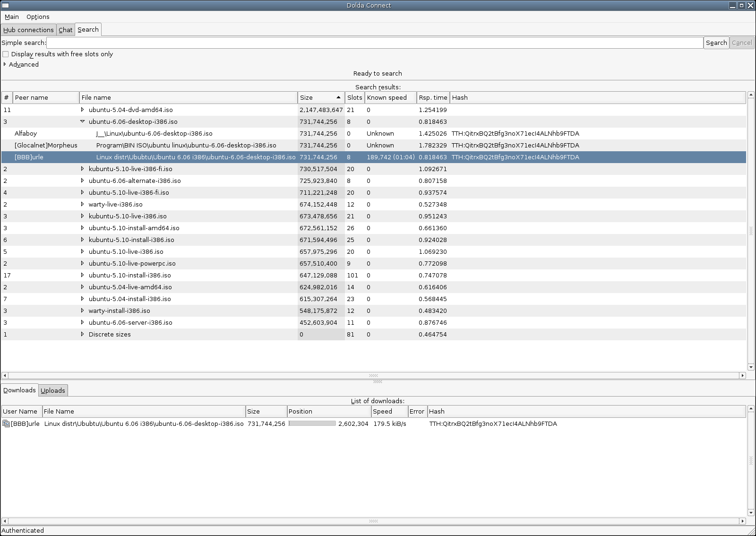Sort results by Slots column
Image resolution: width=756 pixels, height=536 pixels.
click(354, 97)
